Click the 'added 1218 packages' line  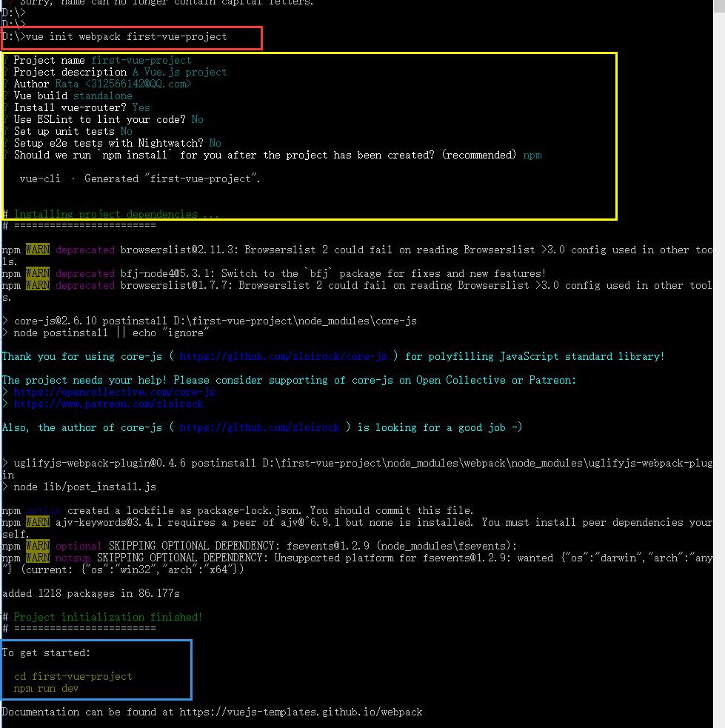coord(90,593)
